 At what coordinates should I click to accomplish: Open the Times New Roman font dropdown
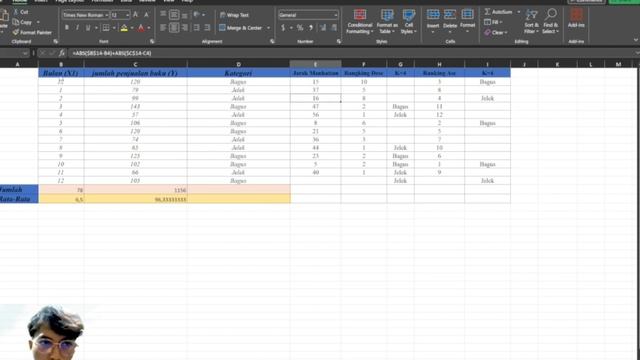point(107,15)
